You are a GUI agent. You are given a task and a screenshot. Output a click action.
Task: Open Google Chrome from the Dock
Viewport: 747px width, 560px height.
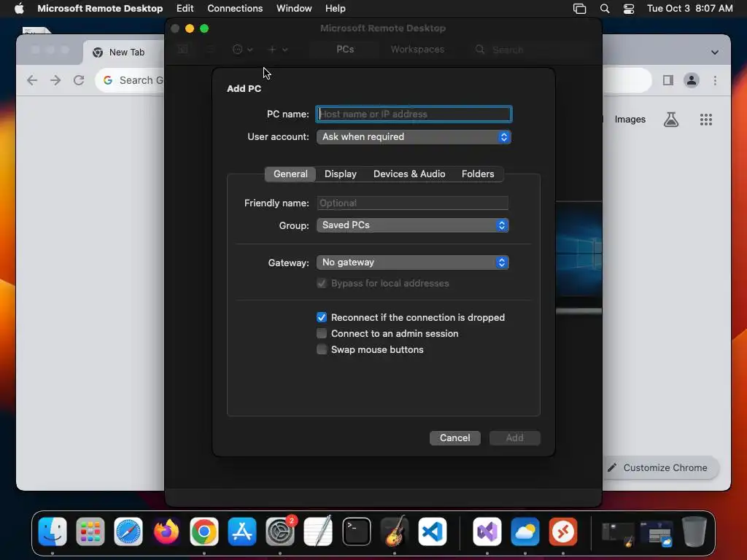click(204, 532)
